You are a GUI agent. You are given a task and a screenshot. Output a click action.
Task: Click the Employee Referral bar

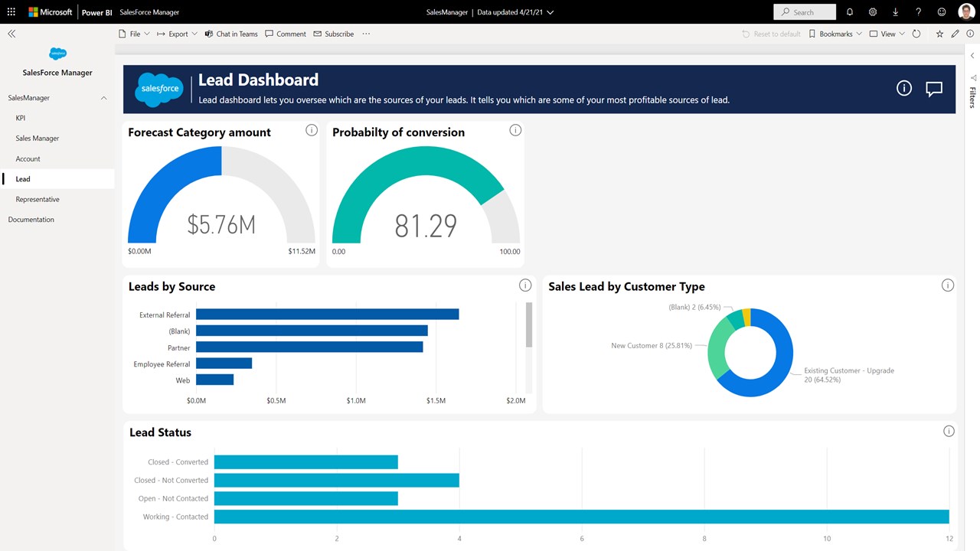coord(224,364)
